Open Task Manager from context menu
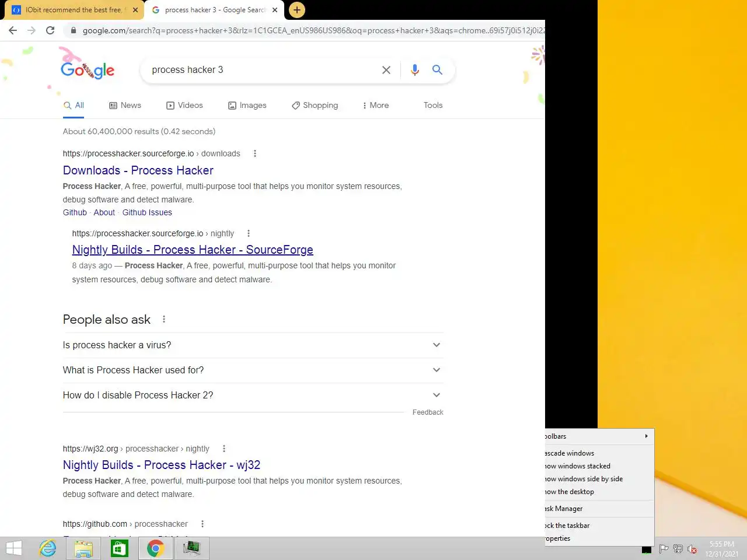 coord(599,509)
